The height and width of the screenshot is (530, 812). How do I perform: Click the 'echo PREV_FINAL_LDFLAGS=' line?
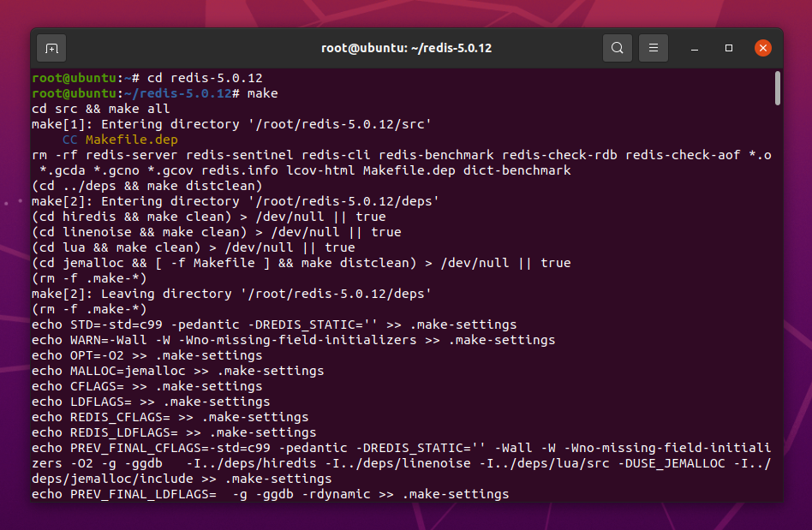tap(271, 494)
